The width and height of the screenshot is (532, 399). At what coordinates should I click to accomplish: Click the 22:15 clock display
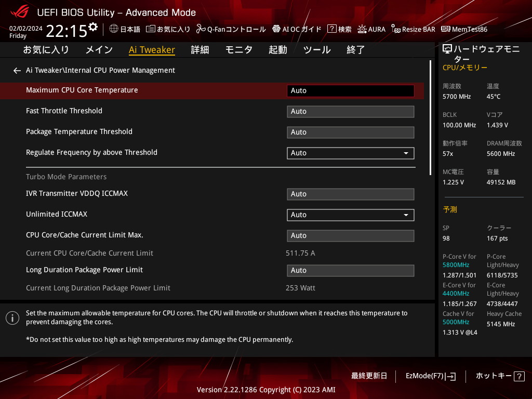66,31
